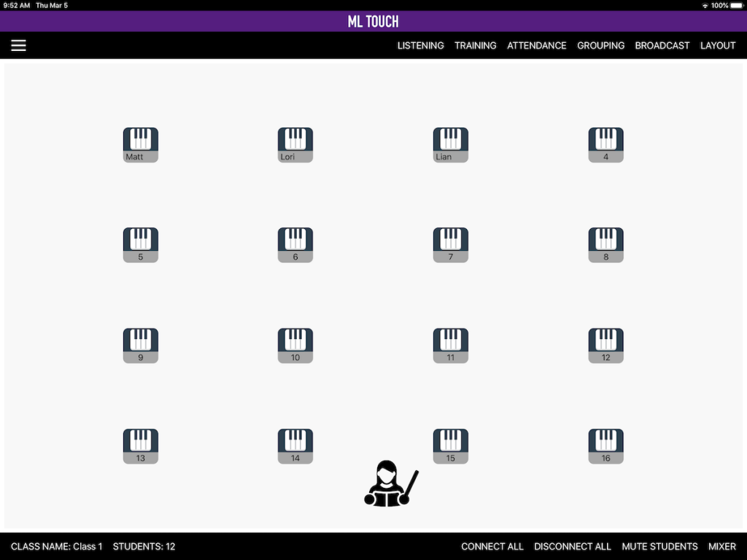The width and height of the screenshot is (747, 560).
Task: Click Connect All button
Action: [492, 547]
